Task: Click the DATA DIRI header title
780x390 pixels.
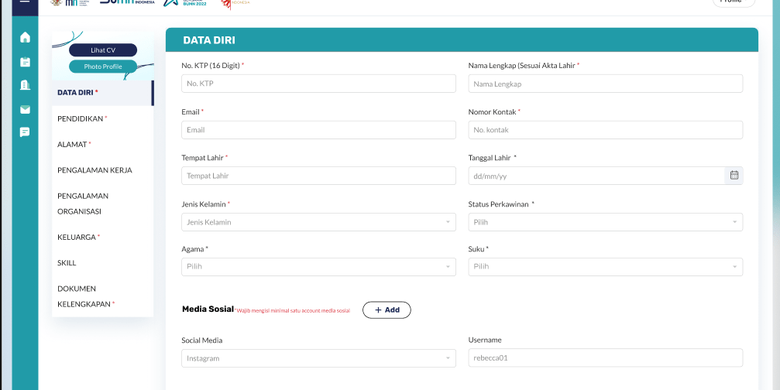Action: point(209,40)
